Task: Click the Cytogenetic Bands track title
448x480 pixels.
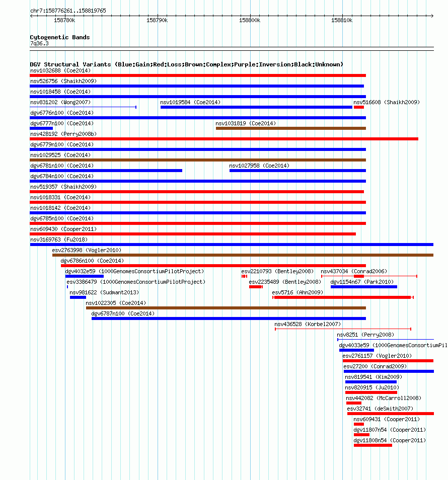Action: tap(60, 37)
